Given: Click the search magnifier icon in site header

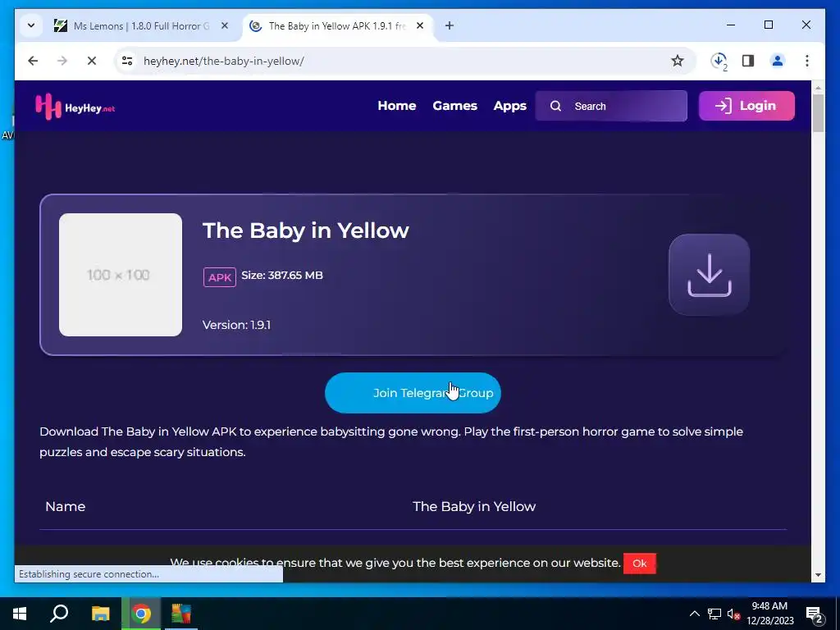Looking at the screenshot, I should coord(555,106).
